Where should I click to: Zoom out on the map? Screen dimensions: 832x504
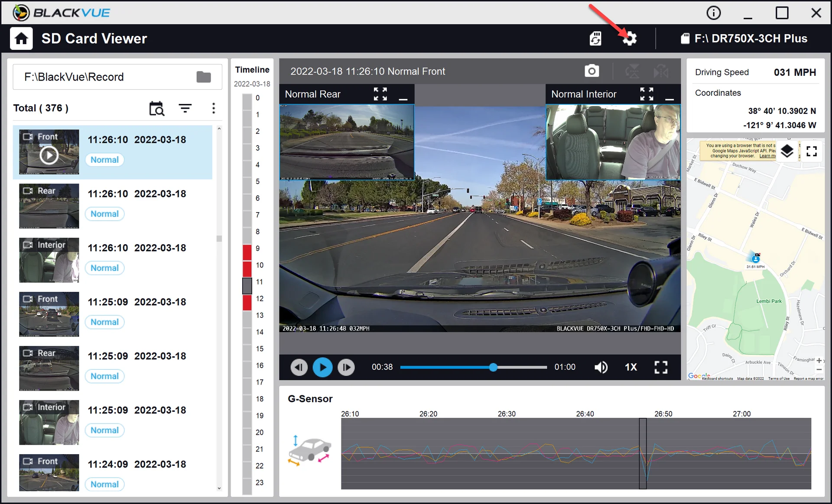819,370
